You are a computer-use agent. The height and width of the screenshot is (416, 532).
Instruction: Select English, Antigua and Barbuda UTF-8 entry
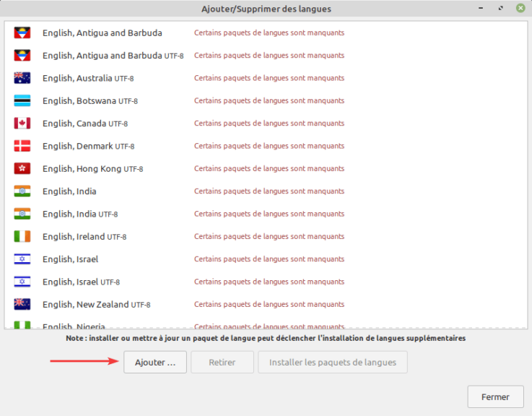pos(266,56)
